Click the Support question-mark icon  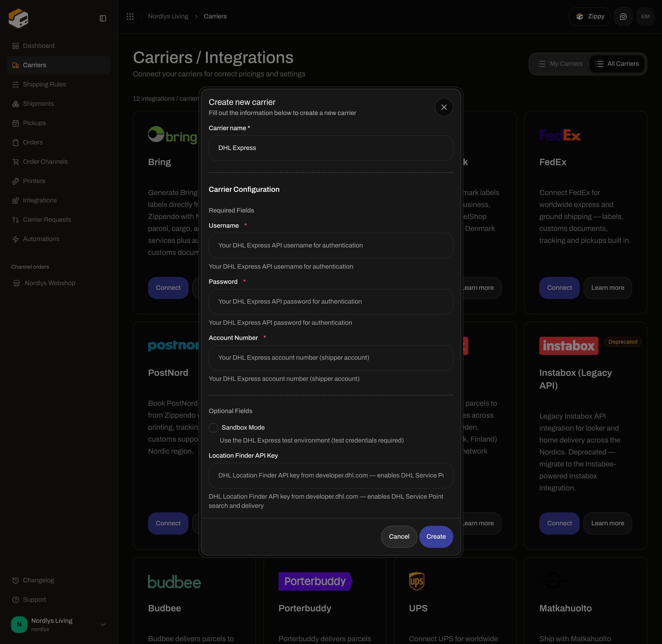pyautogui.click(x=16, y=600)
